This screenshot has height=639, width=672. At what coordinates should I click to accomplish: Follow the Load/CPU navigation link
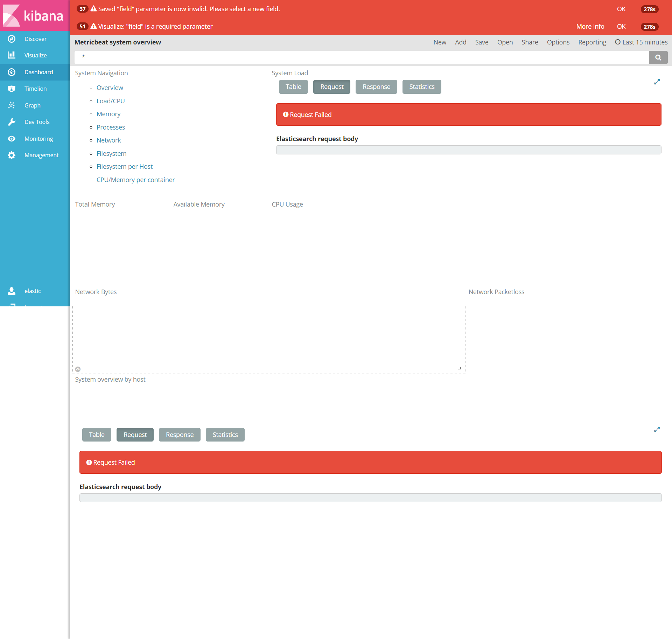(x=111, y=101)
